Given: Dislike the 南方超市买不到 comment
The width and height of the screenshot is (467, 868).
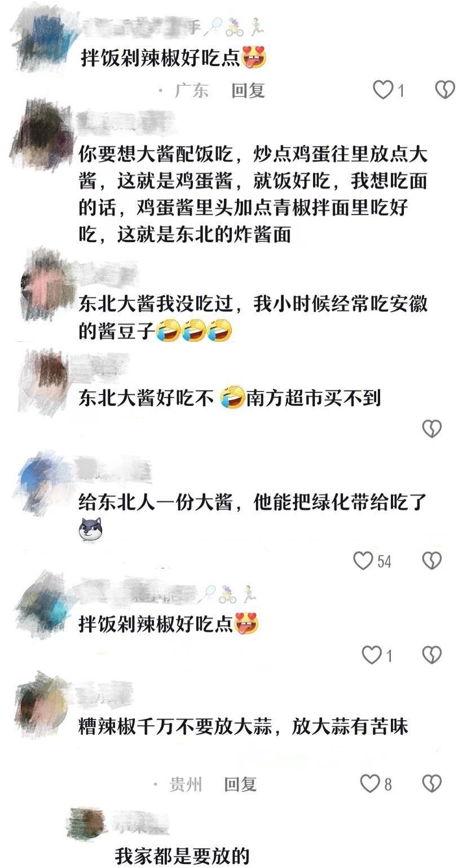Looking at the screenshot, I should (x=432, y=429).
